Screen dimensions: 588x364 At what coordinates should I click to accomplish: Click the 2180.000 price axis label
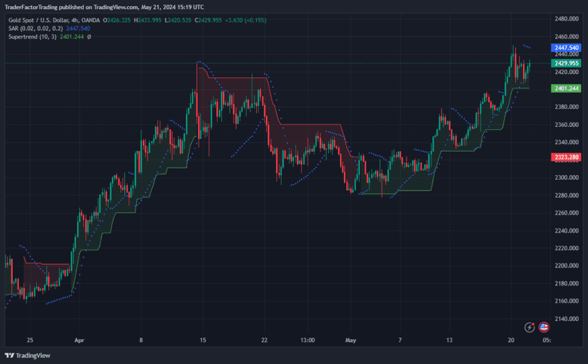[x=567, y=284]
